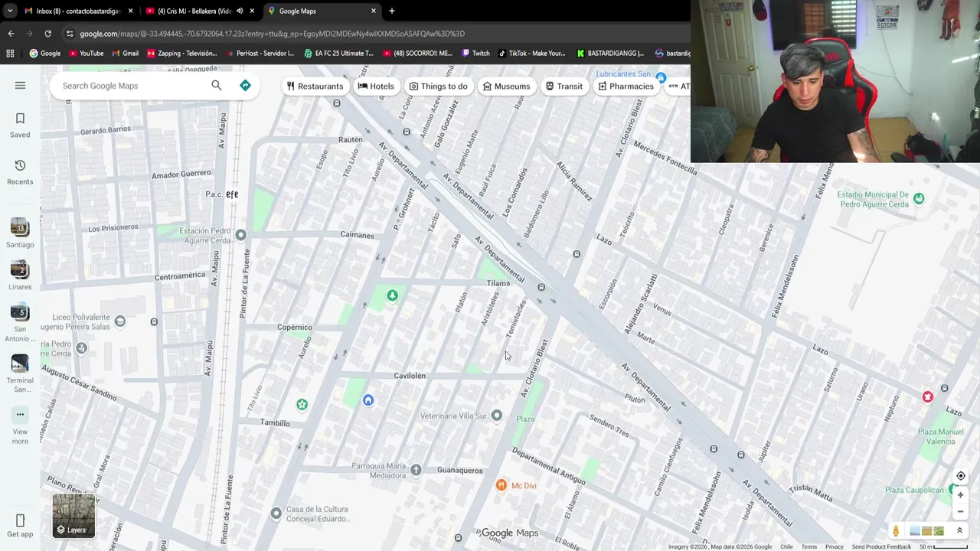
Task: Open the Gmail bookmark
Action: pos(125,54)
